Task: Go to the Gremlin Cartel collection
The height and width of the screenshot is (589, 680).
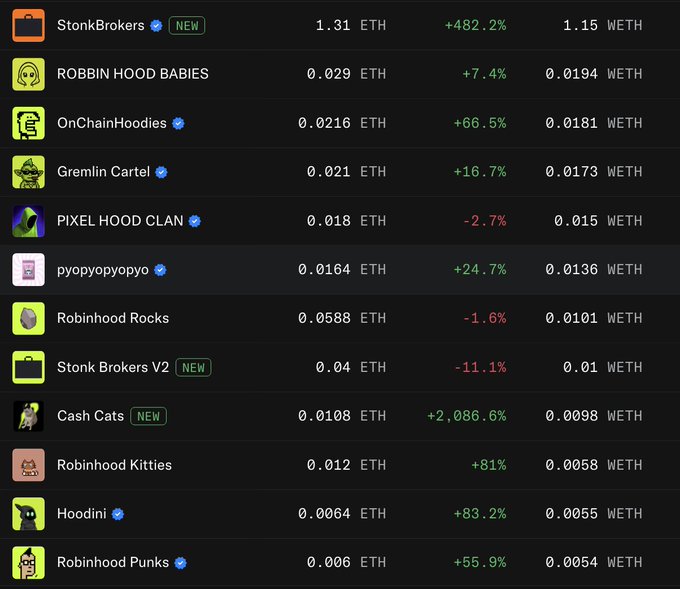Action: pos(103,172)
